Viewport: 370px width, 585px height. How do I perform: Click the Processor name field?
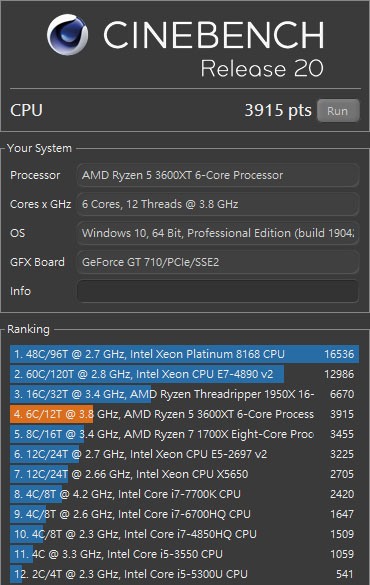(218, 175)
